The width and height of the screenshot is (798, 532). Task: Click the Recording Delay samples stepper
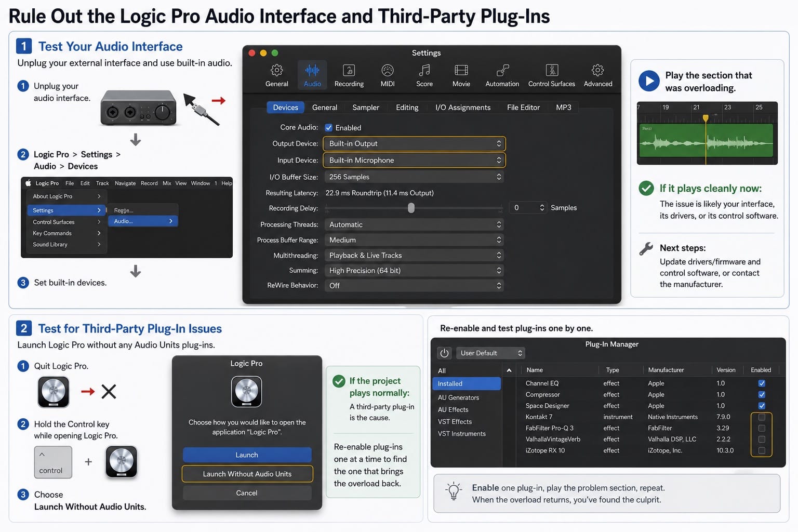(542, 208)
